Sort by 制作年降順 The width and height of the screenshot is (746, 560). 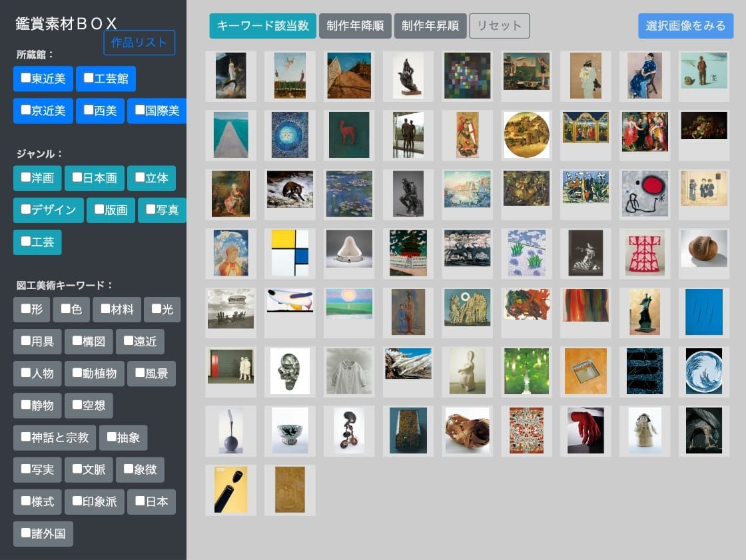(355, 26)
